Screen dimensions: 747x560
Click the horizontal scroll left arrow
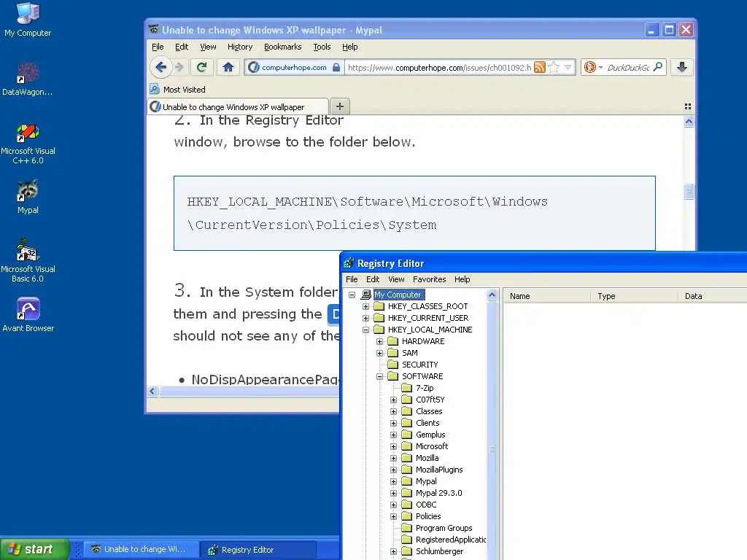pos(152,392)
